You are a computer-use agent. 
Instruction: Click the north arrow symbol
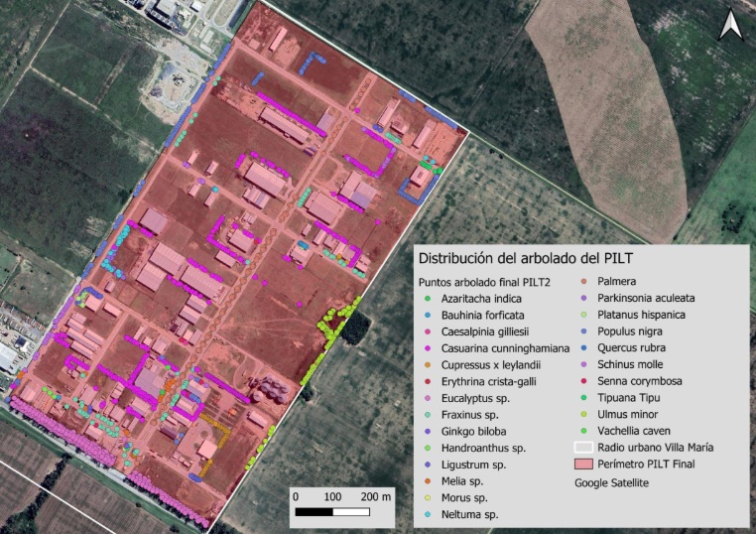click(729, 25)
